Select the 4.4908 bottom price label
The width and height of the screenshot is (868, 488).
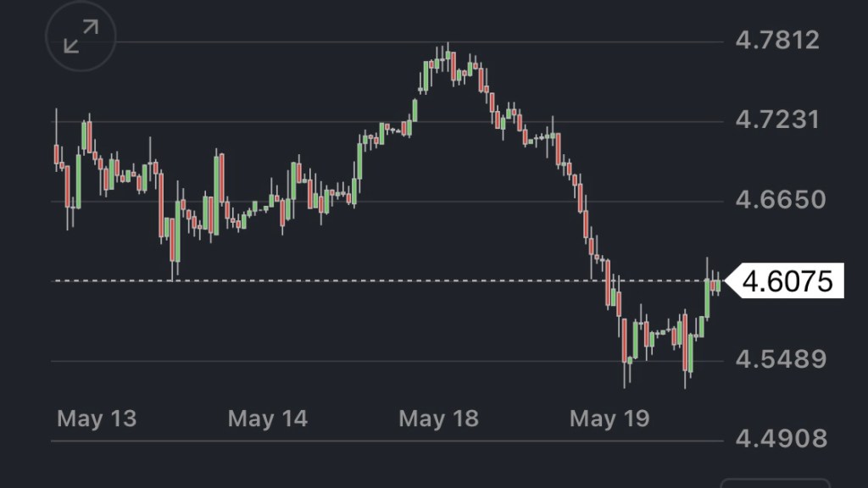coord(776,439)
